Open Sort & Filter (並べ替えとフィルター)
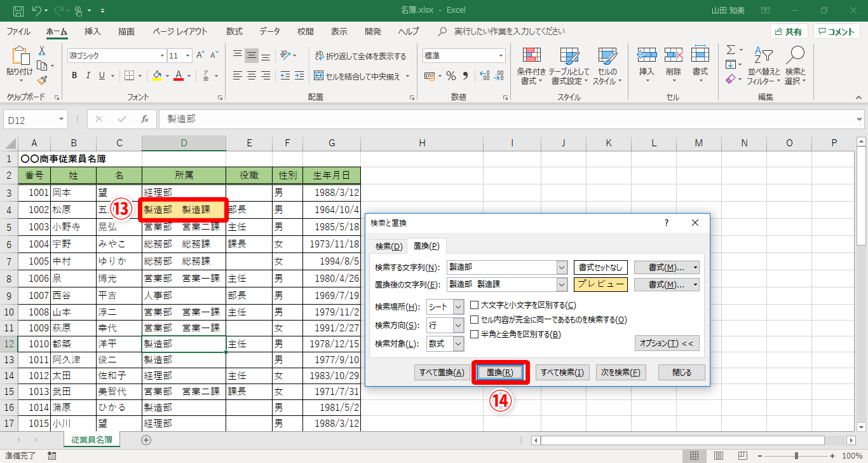 pyautogui.click(x=763, y=66)
